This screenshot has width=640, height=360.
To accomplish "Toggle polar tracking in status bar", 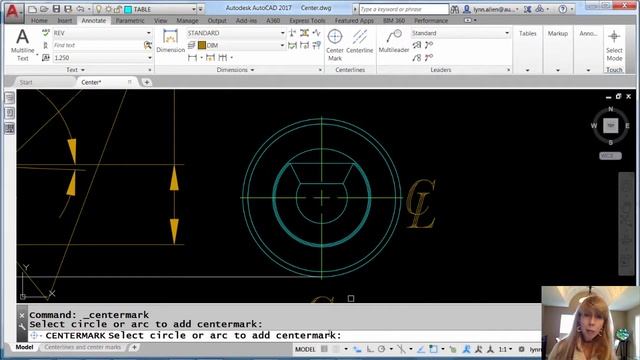I will (381, 349).
